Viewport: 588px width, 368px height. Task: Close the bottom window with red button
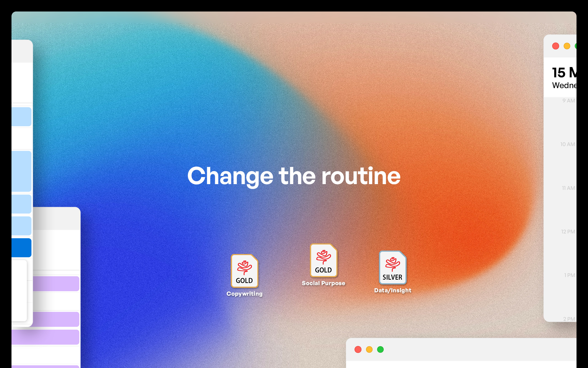coord(358,350)
